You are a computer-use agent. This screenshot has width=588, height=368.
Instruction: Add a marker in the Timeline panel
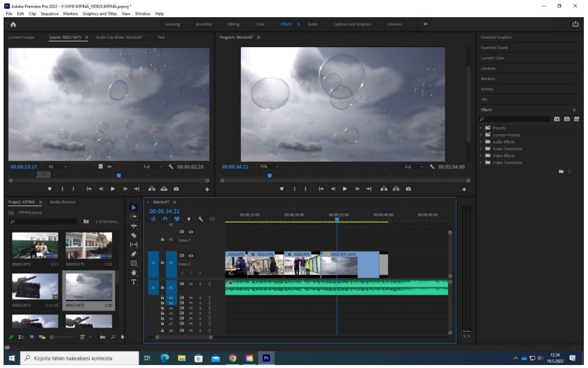189,219
